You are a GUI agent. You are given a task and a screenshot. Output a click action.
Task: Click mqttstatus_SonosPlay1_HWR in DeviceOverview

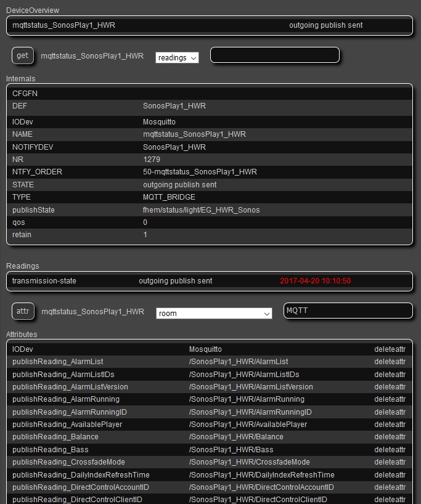point(63,25)
